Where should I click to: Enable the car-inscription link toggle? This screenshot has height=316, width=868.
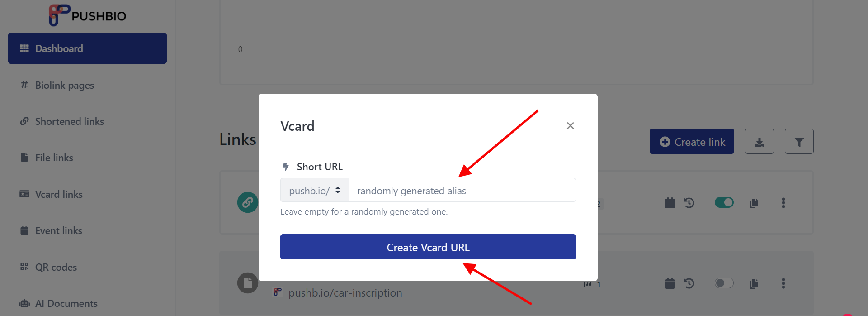click(x=724, y=283)
